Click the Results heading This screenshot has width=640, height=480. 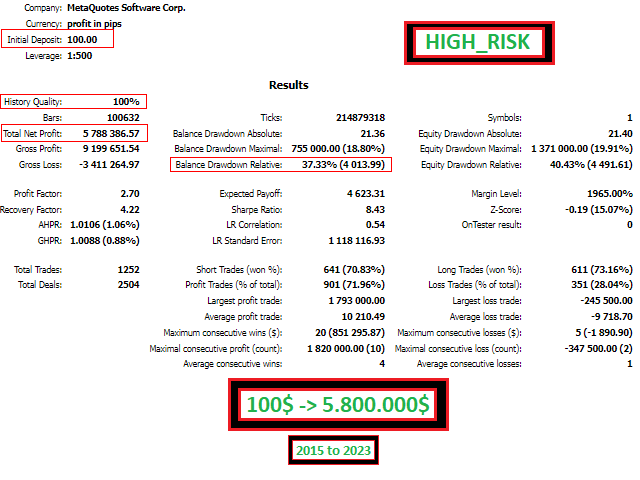tap(289, 85)
